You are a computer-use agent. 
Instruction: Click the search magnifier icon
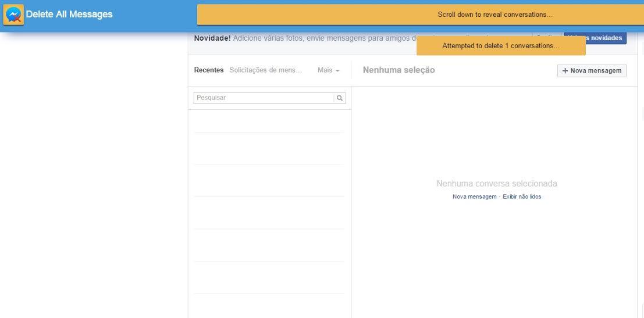[340, 98]
